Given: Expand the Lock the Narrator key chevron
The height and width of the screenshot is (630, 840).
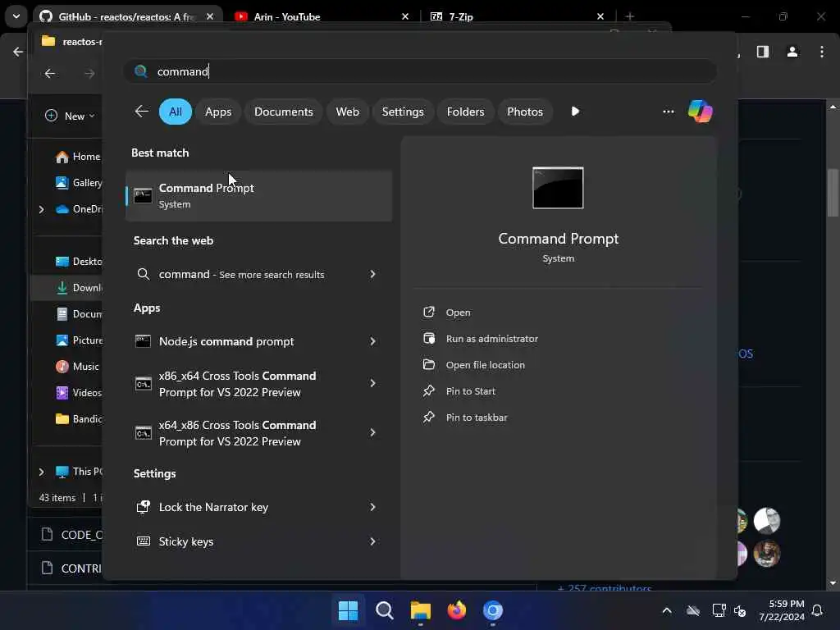Looking at the screenshot, I should 372,507.
